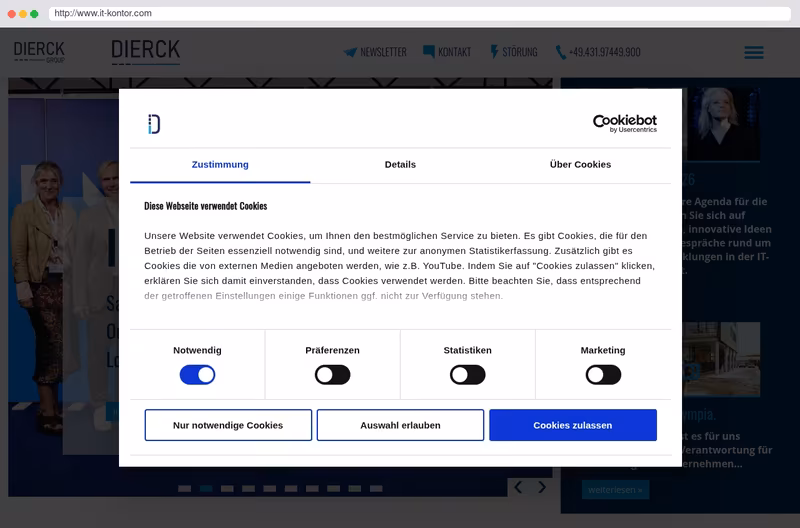
Task: Click the phone handset icon
Action: (560, 52)
